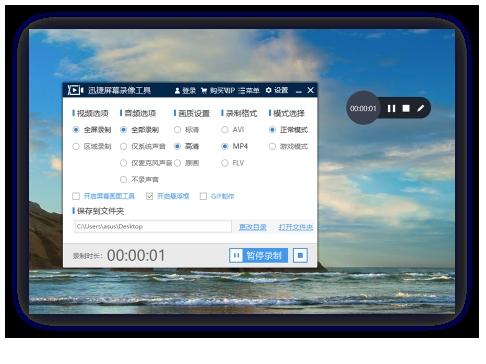Click the 模式选择 section heading
The image size is (486, 364).
click(289, 113)
